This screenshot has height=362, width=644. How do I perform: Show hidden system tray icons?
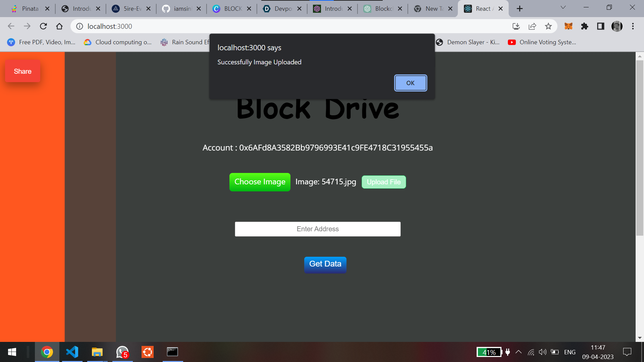pyautogui.click(x=518, y=352)
